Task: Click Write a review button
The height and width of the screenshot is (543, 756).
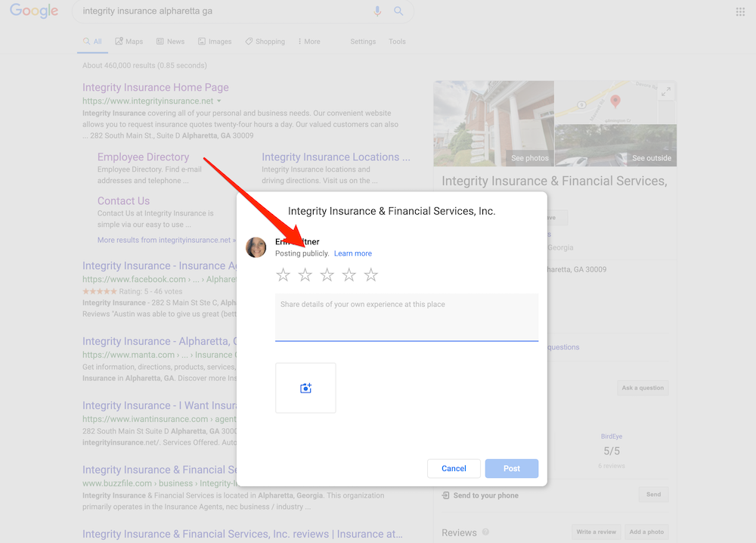Action: click(x=596, y=532)
